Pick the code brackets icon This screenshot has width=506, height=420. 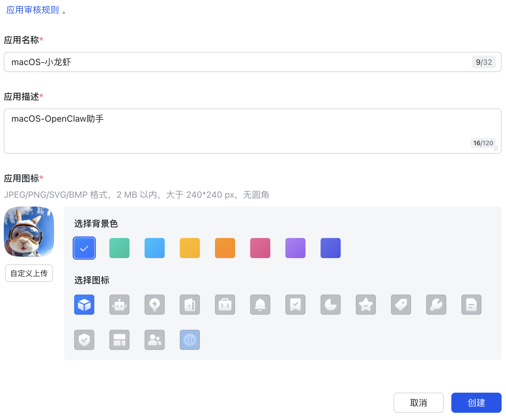pyautogui.click(x=190, y=340)
